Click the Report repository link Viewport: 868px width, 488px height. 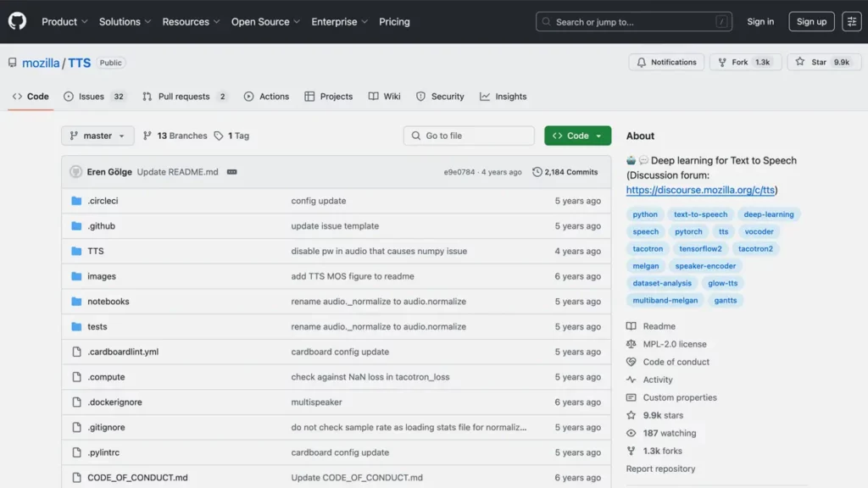pos(660,469)
